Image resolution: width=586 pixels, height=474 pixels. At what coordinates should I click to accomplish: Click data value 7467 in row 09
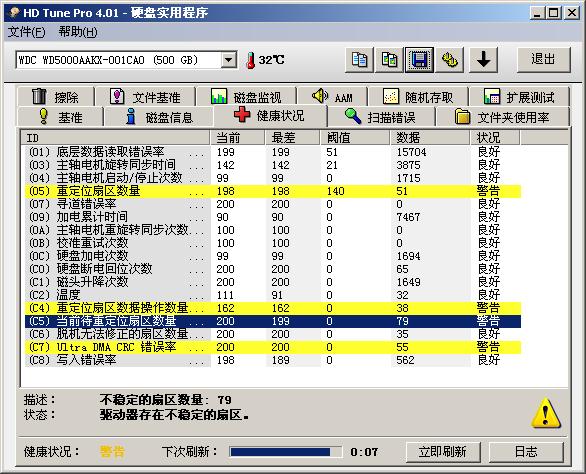pyautogui.click(x=408, y=217)
